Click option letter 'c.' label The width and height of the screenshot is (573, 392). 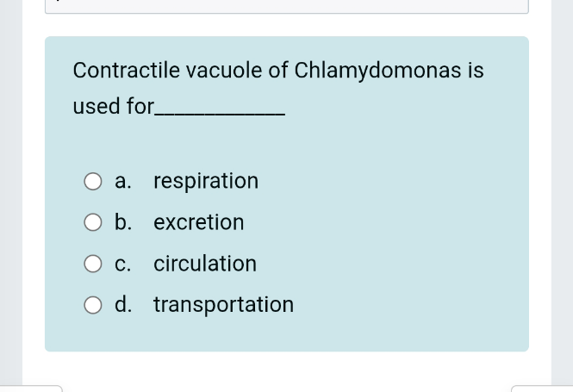tap(123, 264)
